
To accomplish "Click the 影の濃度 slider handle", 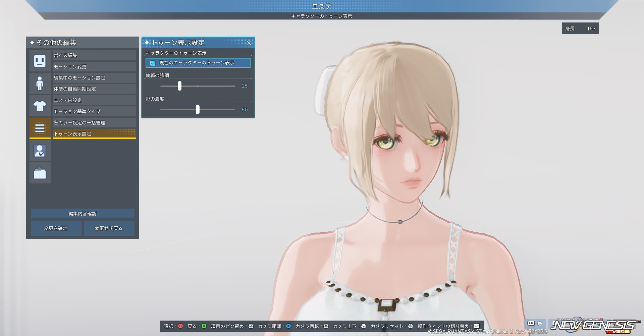I will click(198, 110).
